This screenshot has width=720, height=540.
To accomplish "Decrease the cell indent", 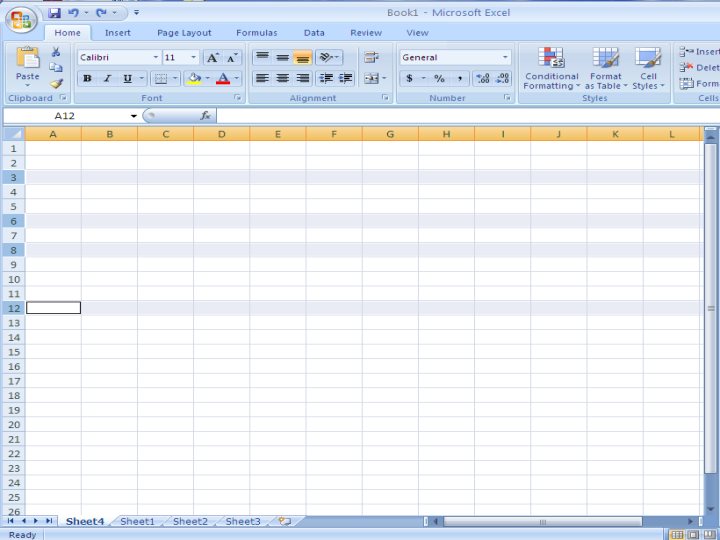I will pos(326,78).
